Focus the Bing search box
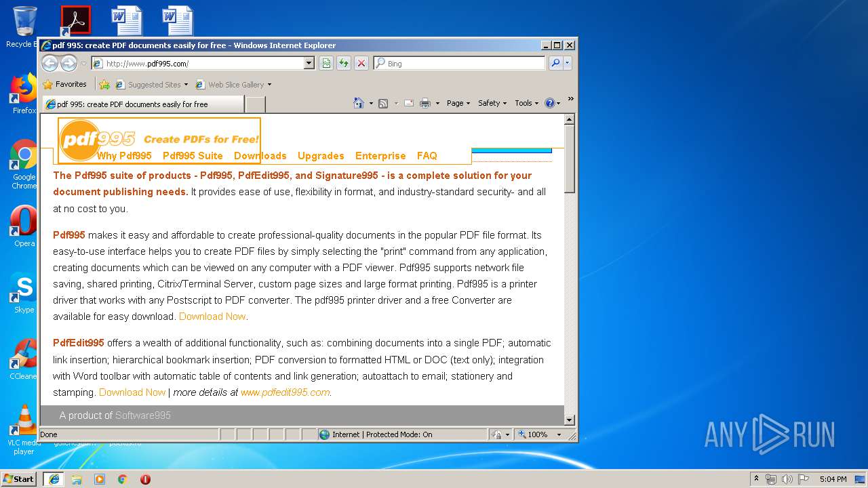 [459, 63]
